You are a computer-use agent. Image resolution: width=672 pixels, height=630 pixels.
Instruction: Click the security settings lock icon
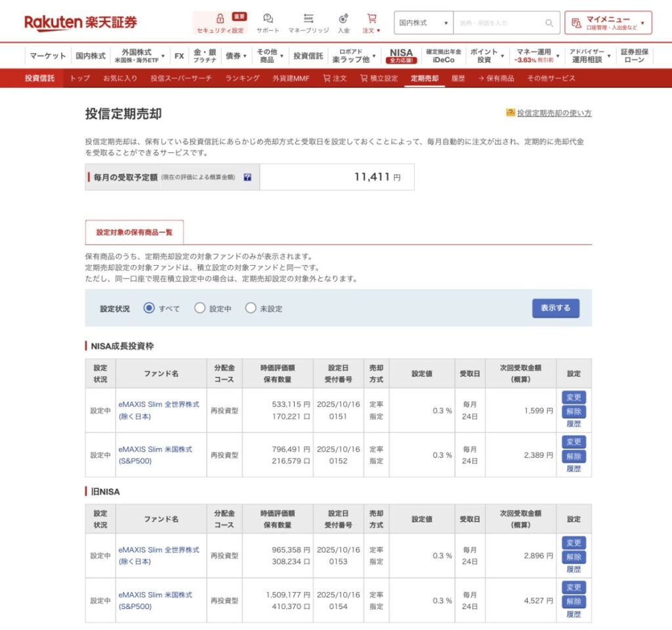point(220,18)
